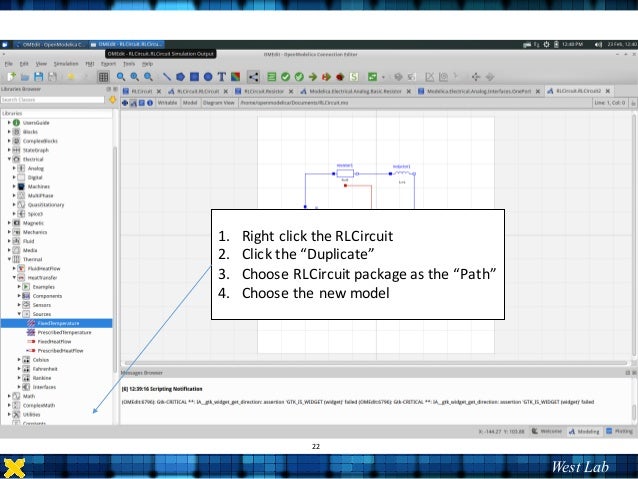Toggle the grid lines icon
Screen dimensions: 638x479
tap(103, 76)
